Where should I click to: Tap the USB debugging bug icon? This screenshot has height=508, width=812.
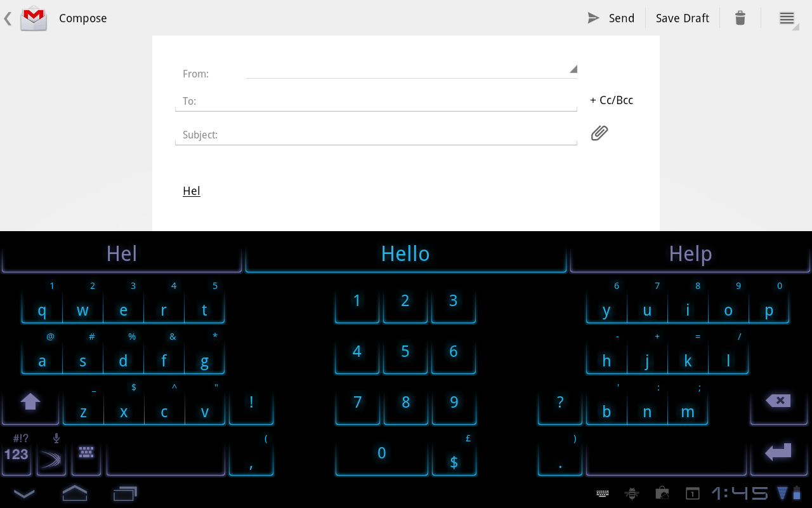pos(631,493)
